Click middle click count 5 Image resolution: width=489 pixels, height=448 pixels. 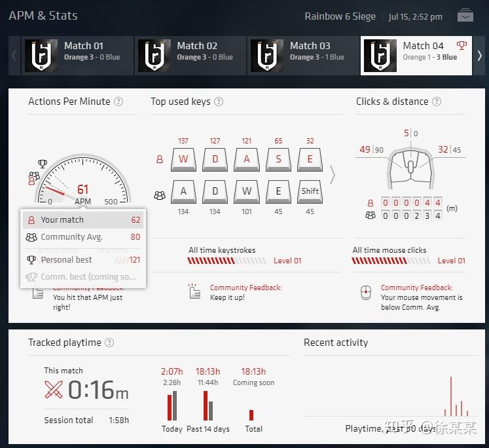(x=407, y=133)
